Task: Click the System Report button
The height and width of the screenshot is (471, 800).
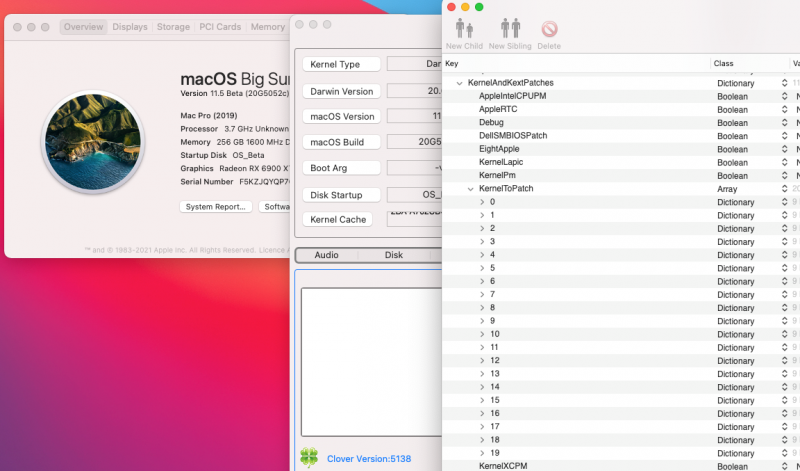Action: tap(216, 207)
